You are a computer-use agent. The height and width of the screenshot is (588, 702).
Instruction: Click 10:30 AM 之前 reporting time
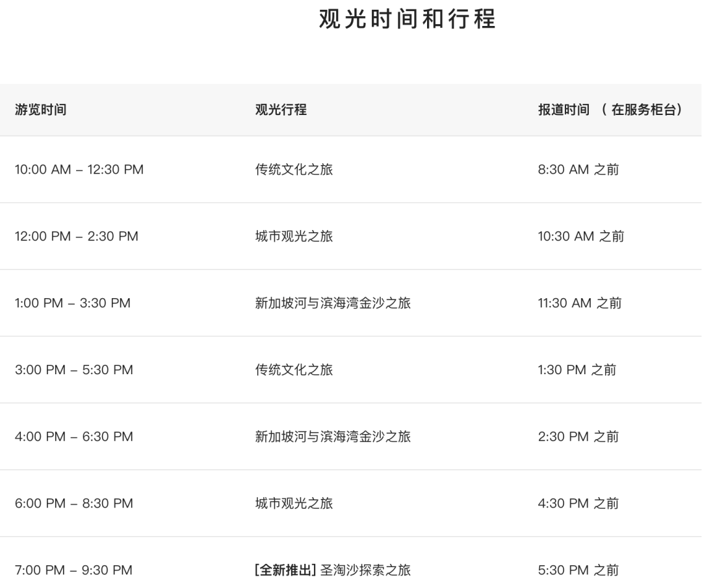pos(581,236)
